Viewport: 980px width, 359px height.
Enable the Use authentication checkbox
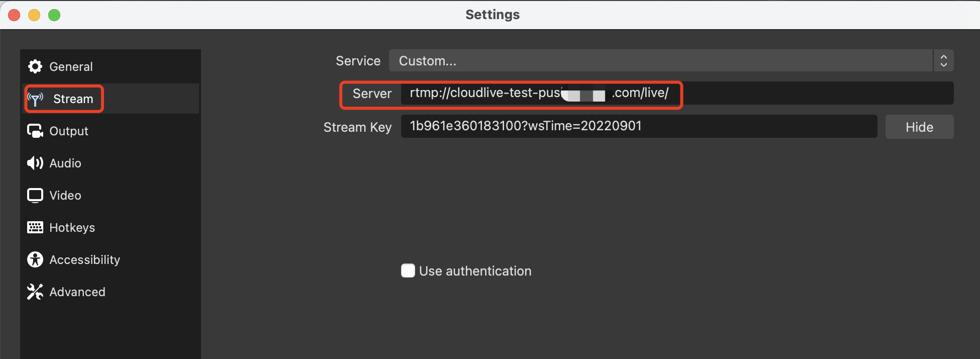tap(408, 271)
